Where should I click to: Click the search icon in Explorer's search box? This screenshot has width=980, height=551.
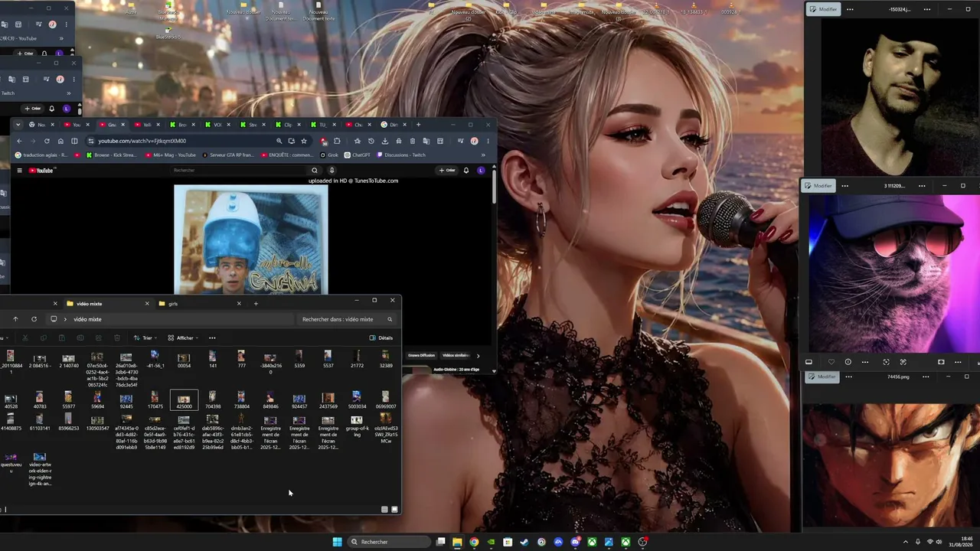390,319
